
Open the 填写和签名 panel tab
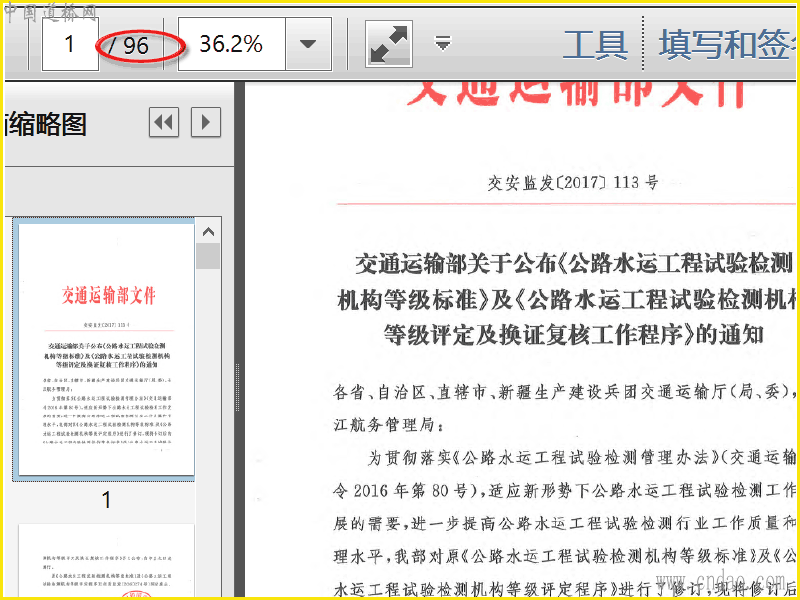coord(728,45)
